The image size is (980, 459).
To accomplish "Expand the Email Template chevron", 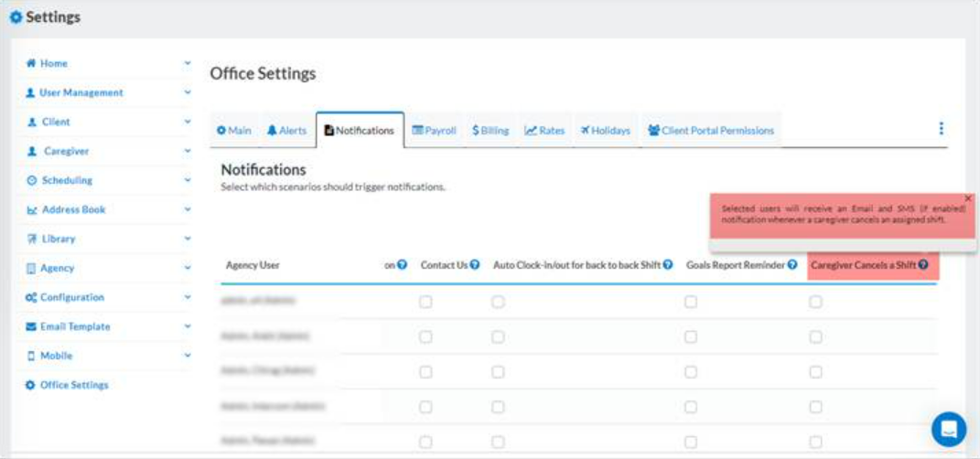I will coord(188,326).
